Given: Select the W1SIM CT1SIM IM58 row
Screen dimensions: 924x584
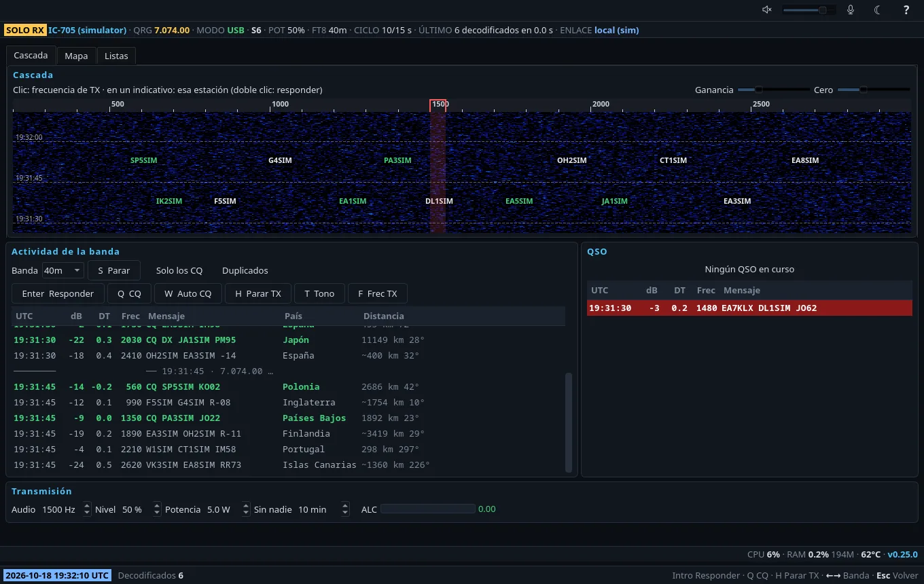Looking at the screenshot, I should [x=288, y=450].
